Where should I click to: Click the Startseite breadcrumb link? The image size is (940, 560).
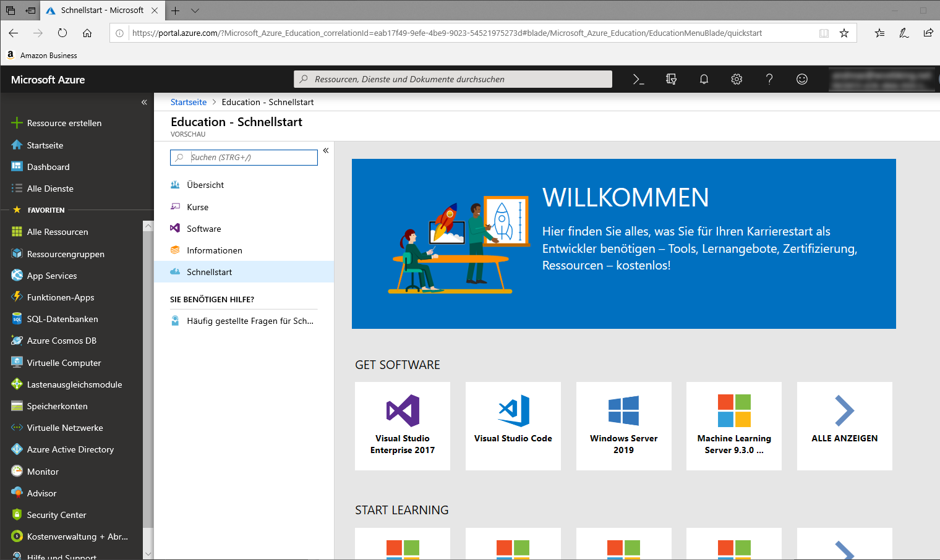click(189, 102)
